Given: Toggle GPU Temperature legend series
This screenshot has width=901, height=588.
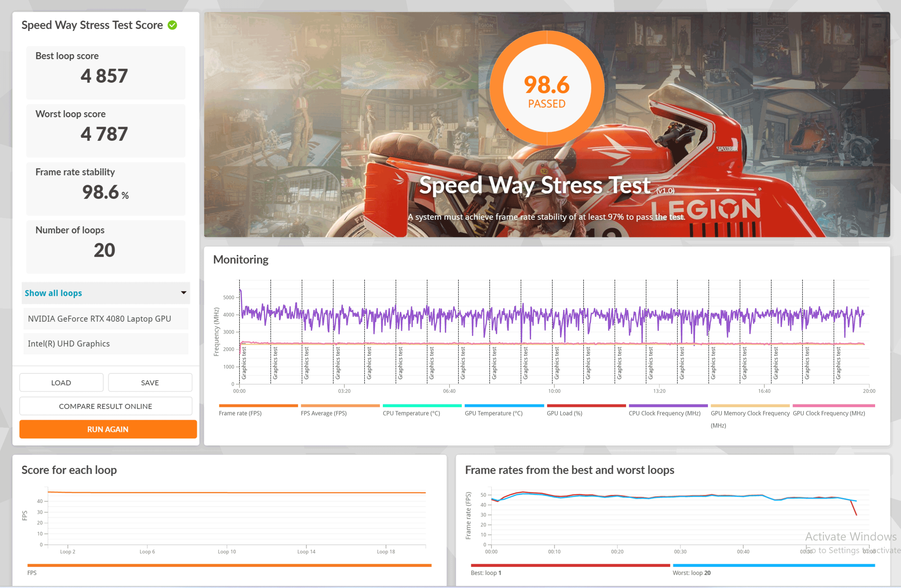Looking at the screenshot, I should pyautogui.click(x=493, y=413).
